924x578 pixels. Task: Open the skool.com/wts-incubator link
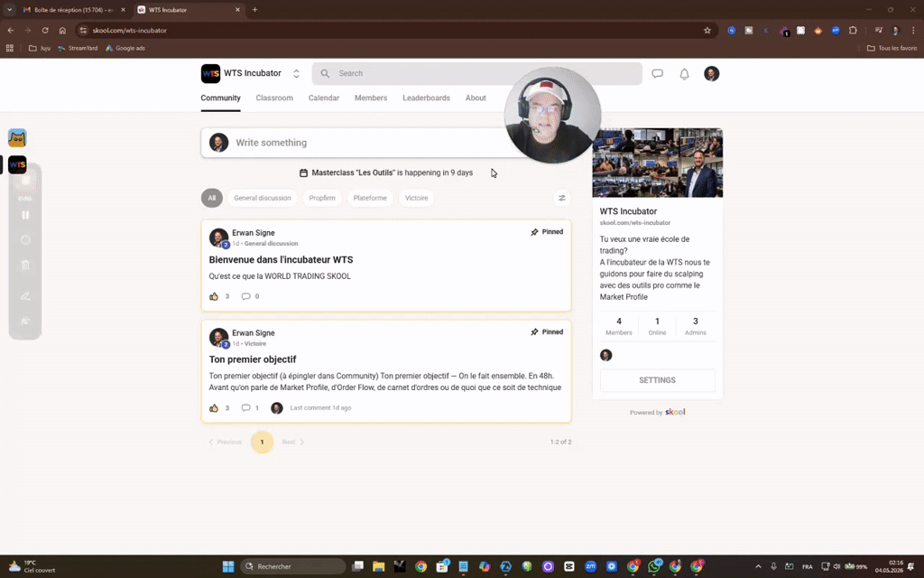coord(634,223)
